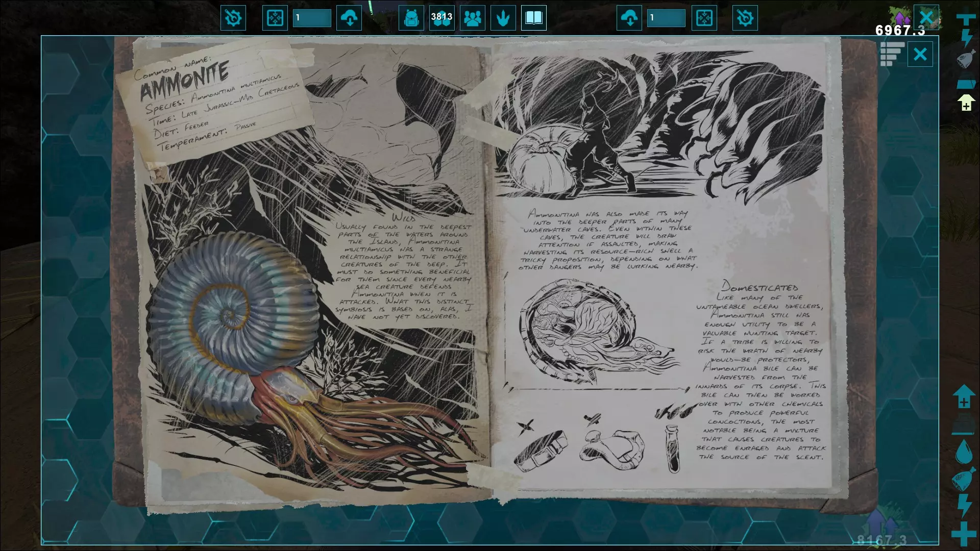The image size is (980, 551).
Task: Open the engrams tab showing 3813
Action: pyautogui.click(x=442, y=18)
